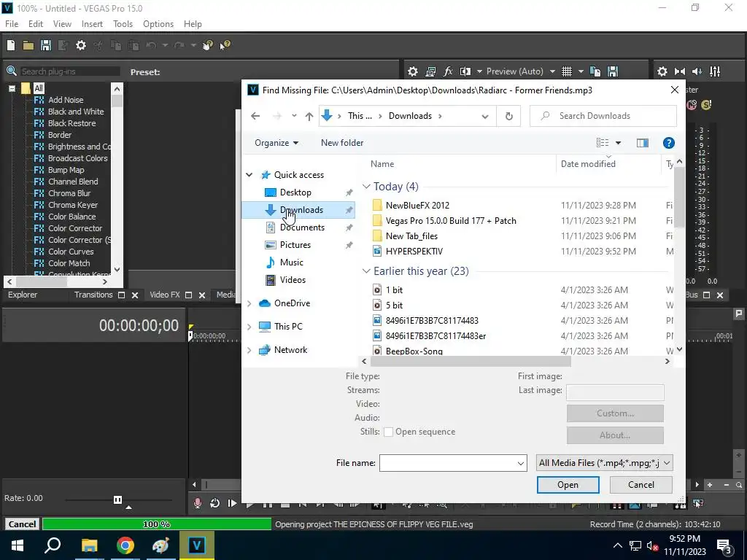Switch to the Transitions tab
The width and height of the screenshot is (747, 560).
(93, 295)
